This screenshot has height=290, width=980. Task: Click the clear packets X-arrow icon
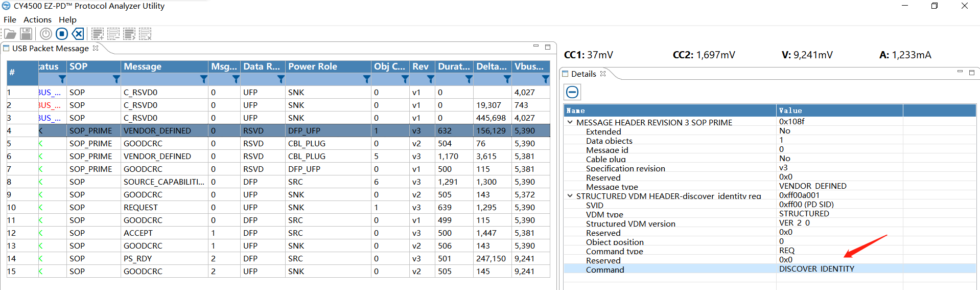click(x=78, y=34)
